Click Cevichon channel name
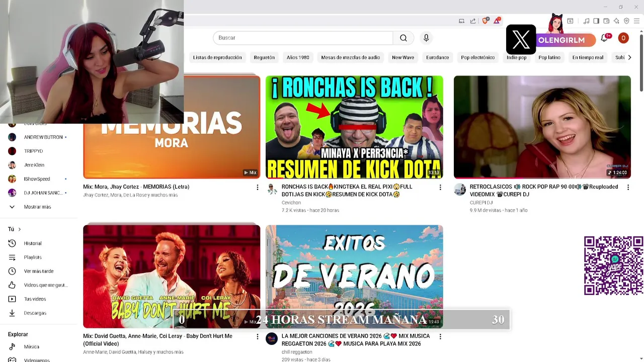This screenshot has width=644, height=362. pyautogui.click(x=291, y=203)
